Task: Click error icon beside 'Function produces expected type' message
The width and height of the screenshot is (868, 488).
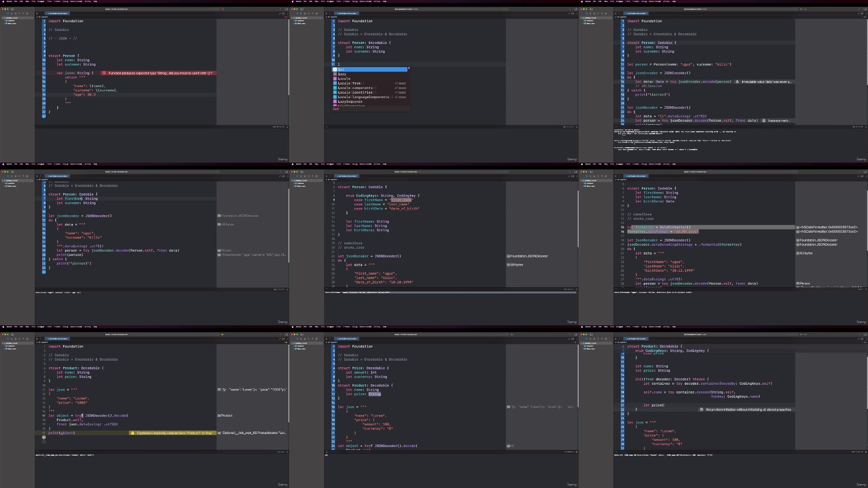Action: click(104, 73)
